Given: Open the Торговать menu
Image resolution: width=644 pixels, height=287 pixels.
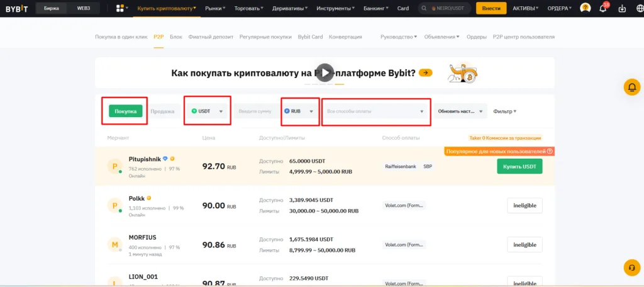Looking at the screenshot, I should (x=249, y=8).
